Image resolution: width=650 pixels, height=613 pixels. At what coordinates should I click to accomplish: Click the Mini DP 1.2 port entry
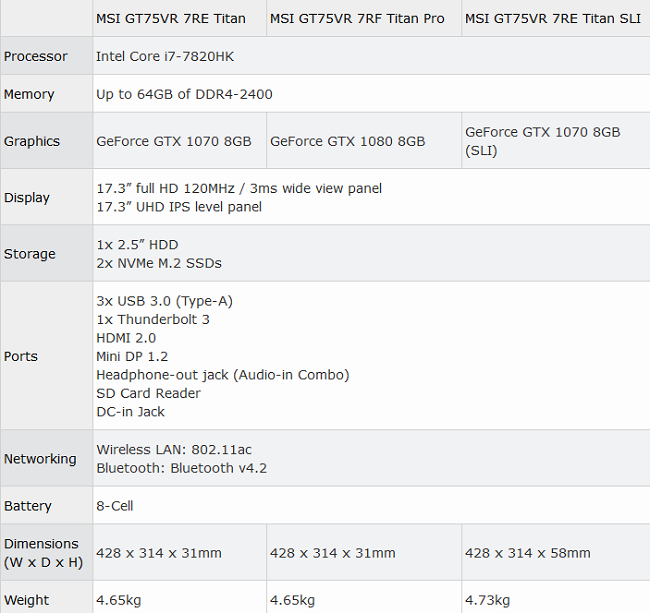[132, 356]
